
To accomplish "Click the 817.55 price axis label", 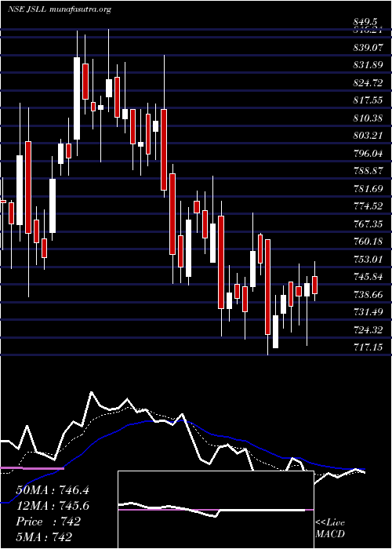I will click(368, 100).
